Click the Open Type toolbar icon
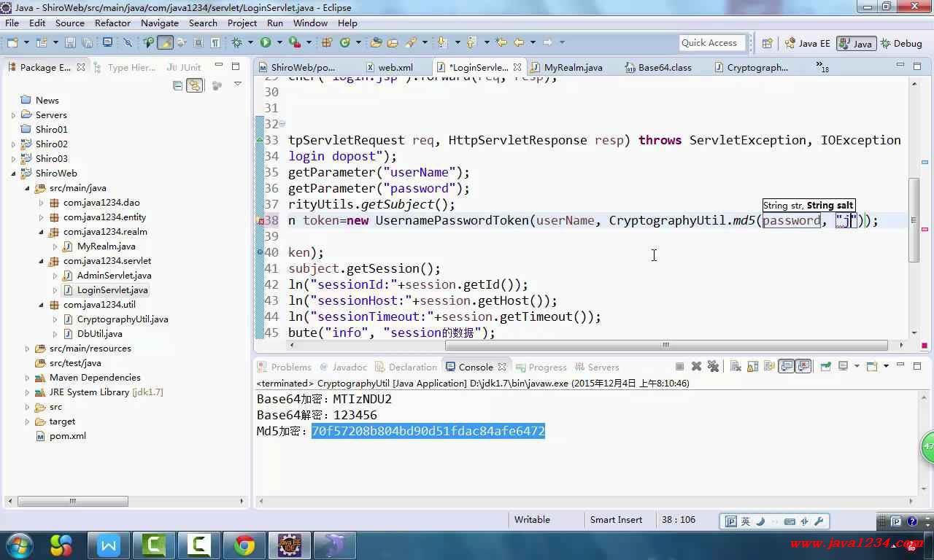 click(377, 42)
